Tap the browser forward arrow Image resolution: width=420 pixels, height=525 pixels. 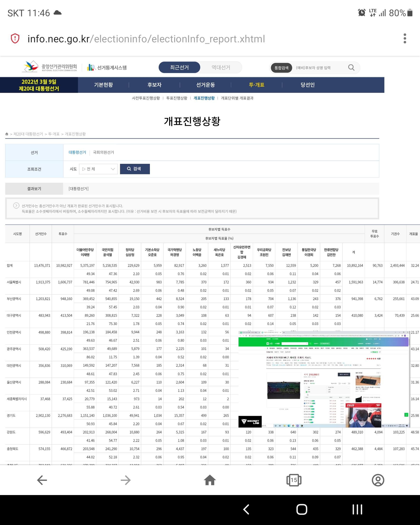pos(126,480)
